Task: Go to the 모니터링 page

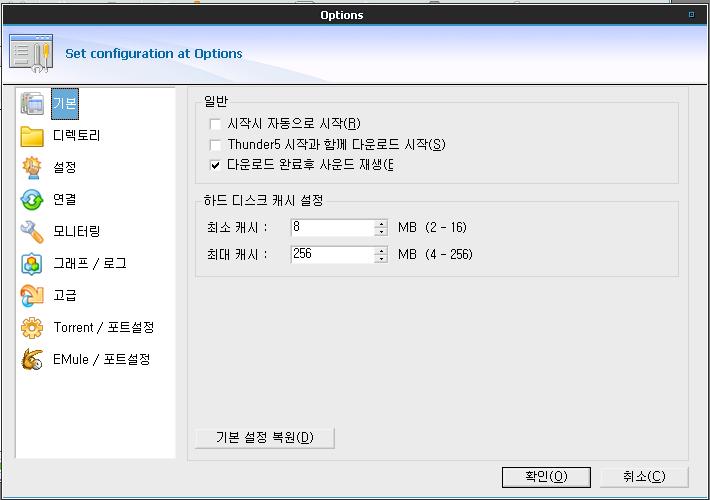Action: pos(77,231)
